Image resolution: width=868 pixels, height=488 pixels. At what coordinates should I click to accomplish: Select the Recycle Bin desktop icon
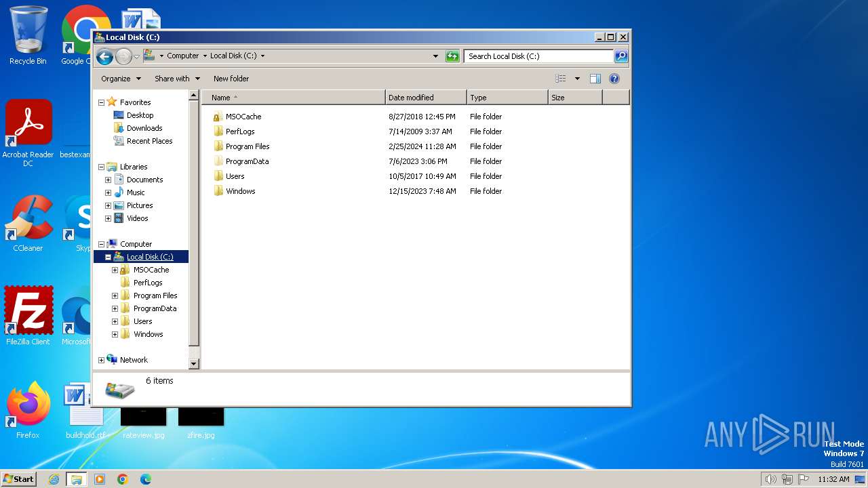click(x=28, y=36)
